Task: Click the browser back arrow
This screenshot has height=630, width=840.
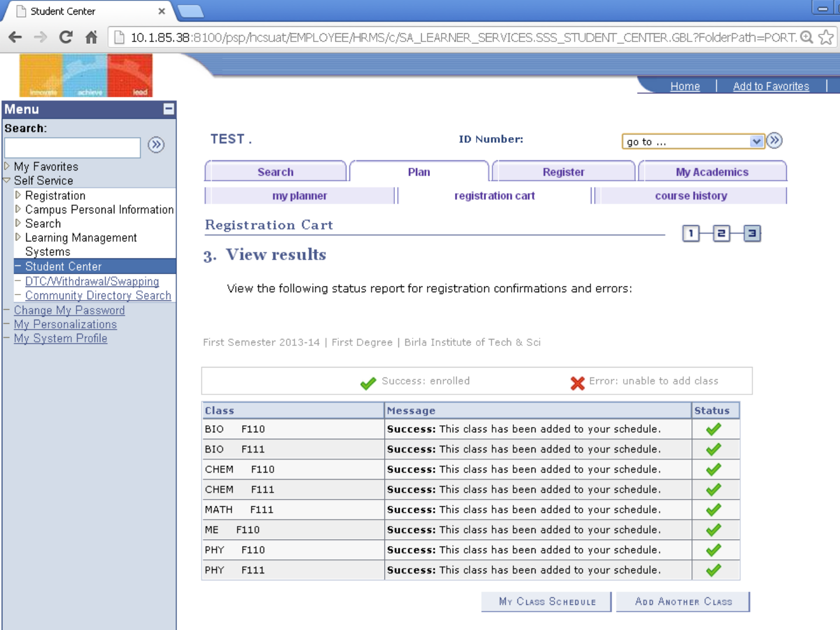Action: point(15,37)
